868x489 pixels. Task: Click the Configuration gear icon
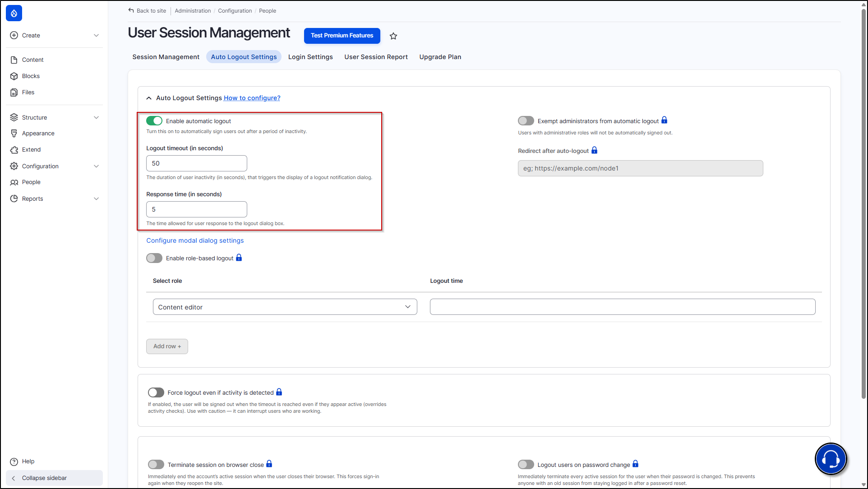tap(14, 166)
